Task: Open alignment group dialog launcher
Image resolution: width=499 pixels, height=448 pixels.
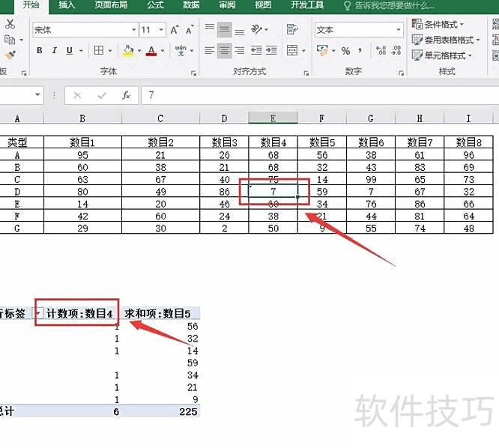Action: coord(306,73)
